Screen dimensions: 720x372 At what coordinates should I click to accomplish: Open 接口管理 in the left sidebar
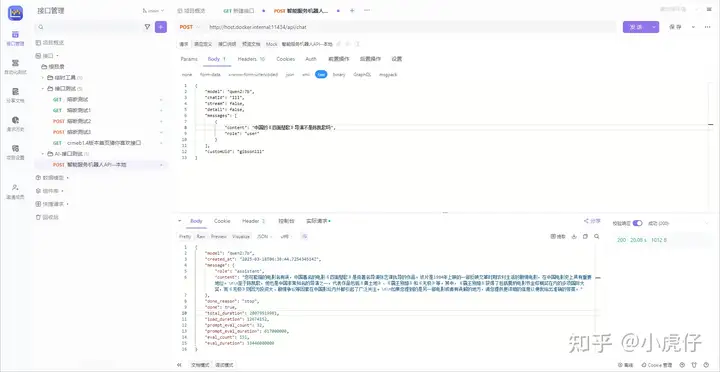click(x=16, y=38)
